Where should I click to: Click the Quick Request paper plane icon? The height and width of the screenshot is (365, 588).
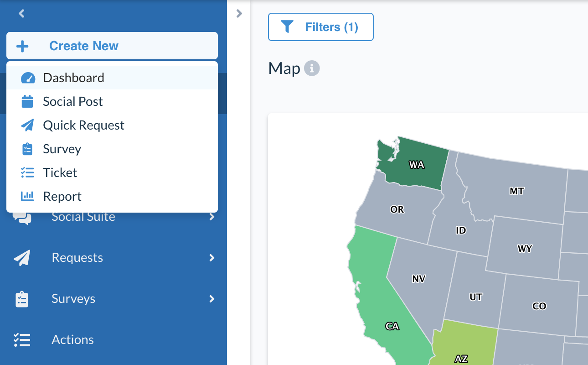[27, 125]
